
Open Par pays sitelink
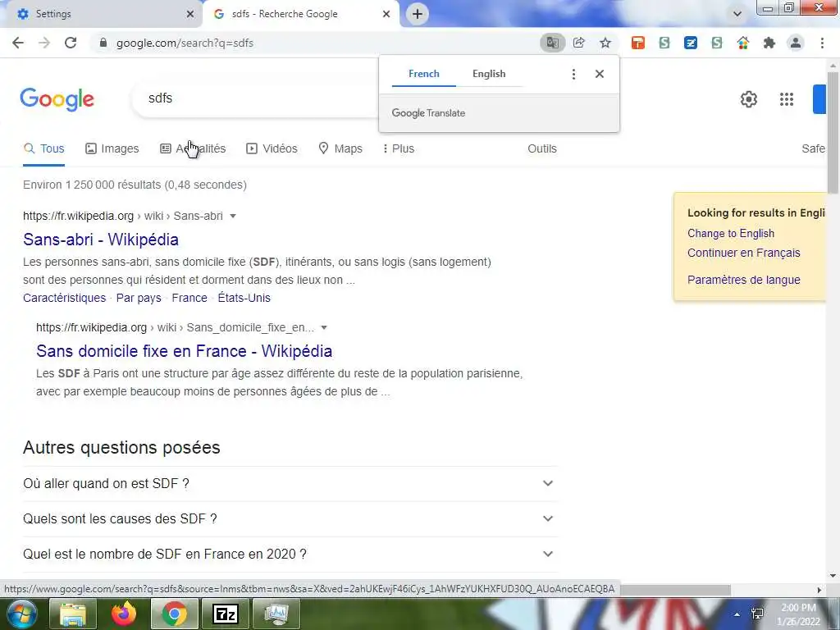139,298
